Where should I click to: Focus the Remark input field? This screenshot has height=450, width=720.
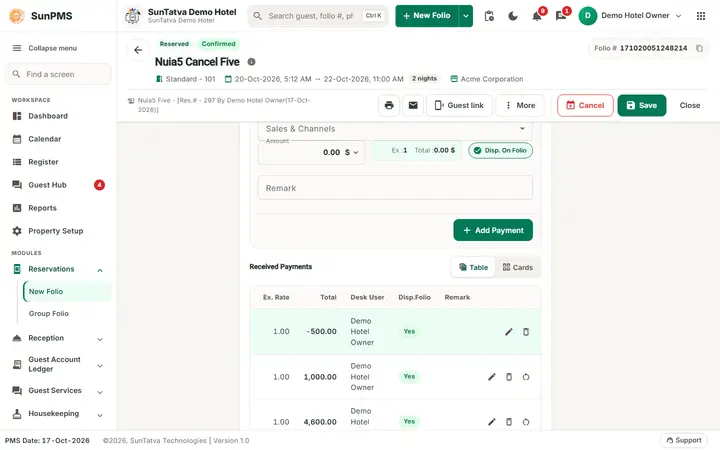(395, 188)
